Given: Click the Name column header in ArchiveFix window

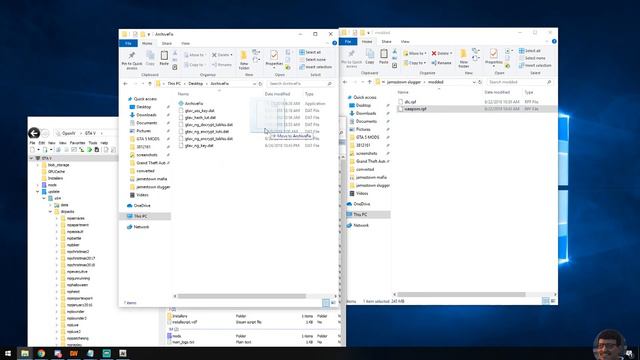Looking at the screenshot, I should pos(184,94).
